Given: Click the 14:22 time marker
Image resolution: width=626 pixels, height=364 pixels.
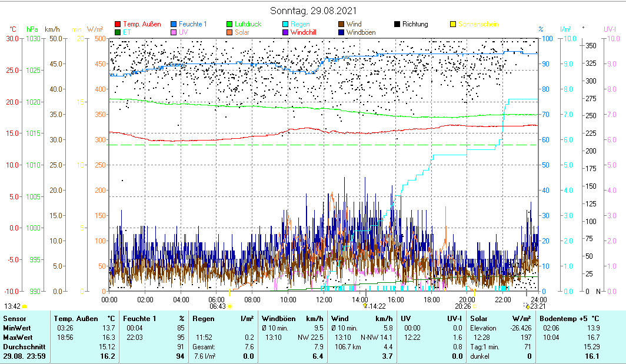Looking at the screenshot, I should tap(375, 306).
